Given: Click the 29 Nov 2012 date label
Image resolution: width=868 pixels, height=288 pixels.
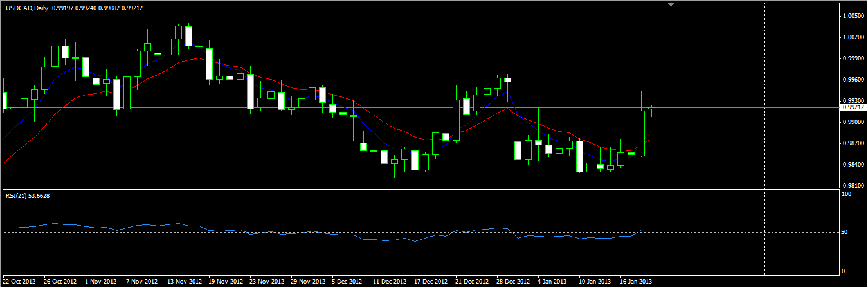Looking at the screenshot, I should 307,282.
